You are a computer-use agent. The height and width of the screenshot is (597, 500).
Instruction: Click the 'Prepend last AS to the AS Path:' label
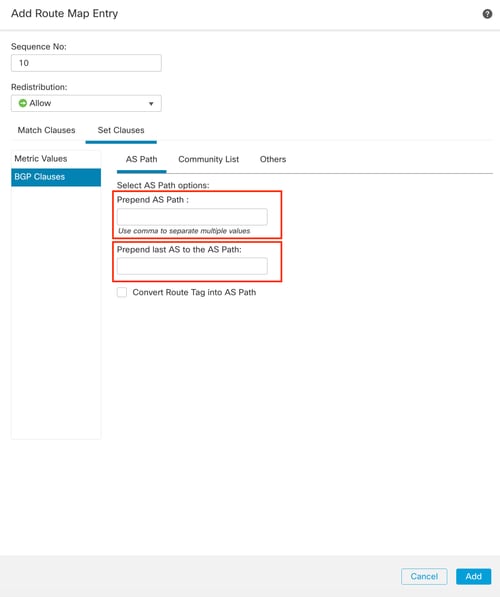click(x=179, y=250)
